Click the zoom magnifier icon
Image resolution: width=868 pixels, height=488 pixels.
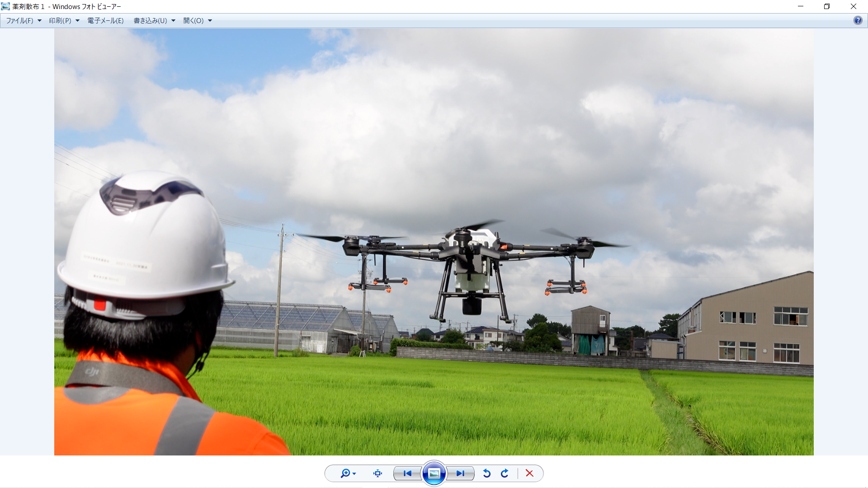click(345, 473)
